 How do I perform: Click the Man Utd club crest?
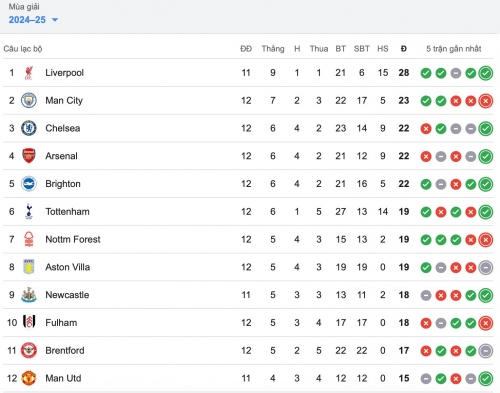pos(29,378)
